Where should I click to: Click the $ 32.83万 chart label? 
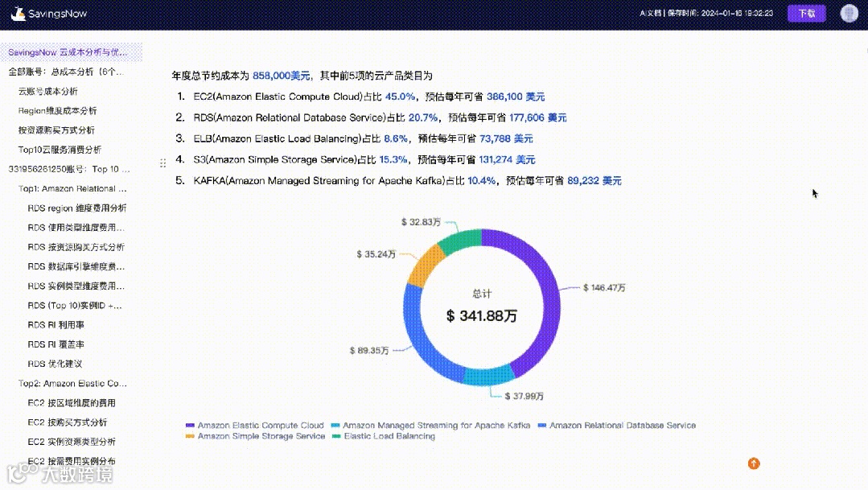[421, 222]
